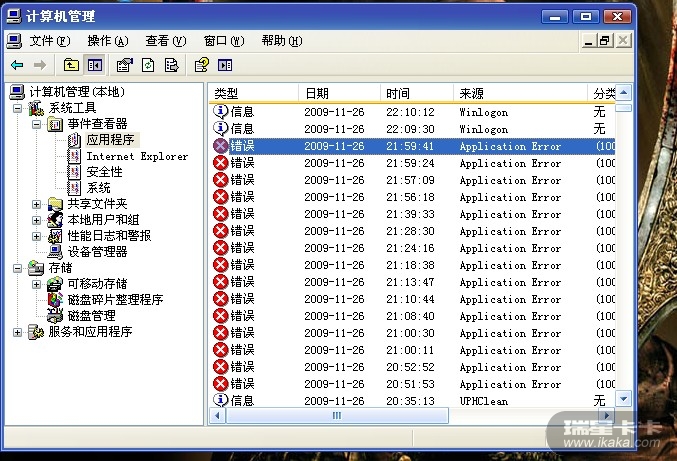Select the Application Error at 21:39:33
Screen dimensions: 677x461
(x=412, y=214)
